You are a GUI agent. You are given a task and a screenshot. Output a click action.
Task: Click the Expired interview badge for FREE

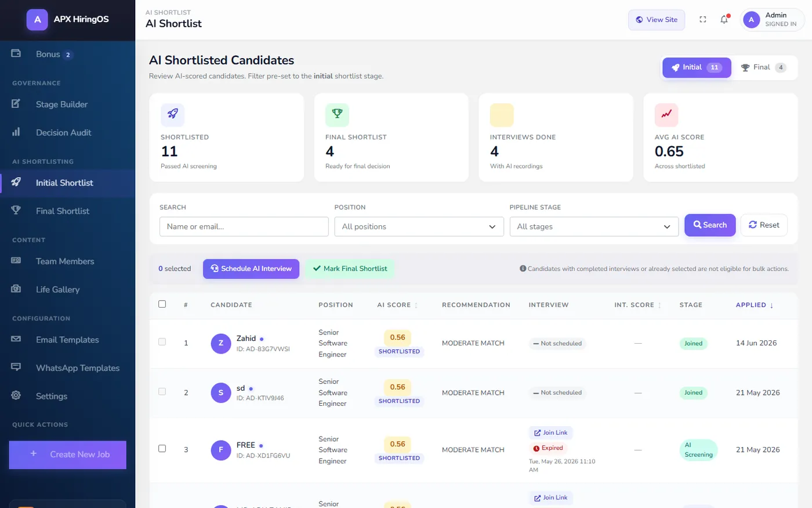coord(548,448)
